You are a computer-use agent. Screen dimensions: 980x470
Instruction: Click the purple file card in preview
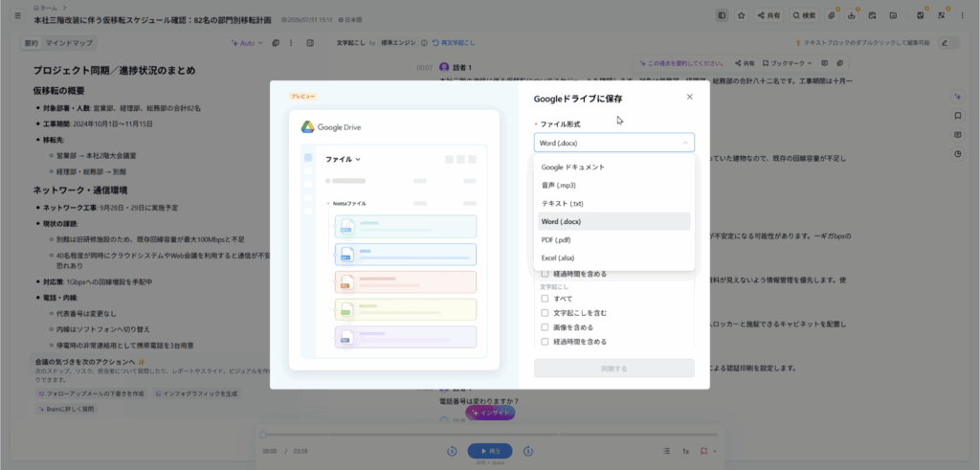click(x=406, y=337)
